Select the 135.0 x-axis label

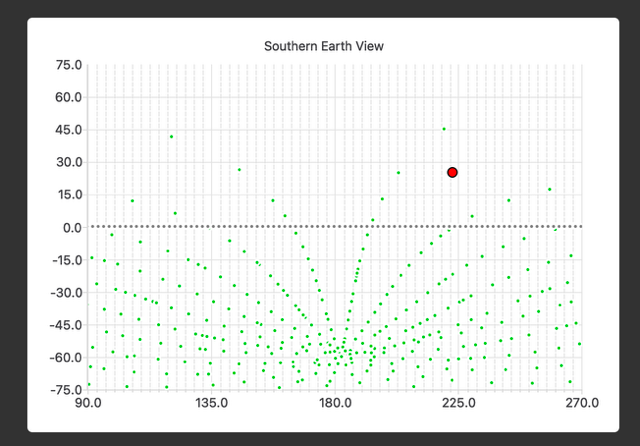tap(211, 404)
